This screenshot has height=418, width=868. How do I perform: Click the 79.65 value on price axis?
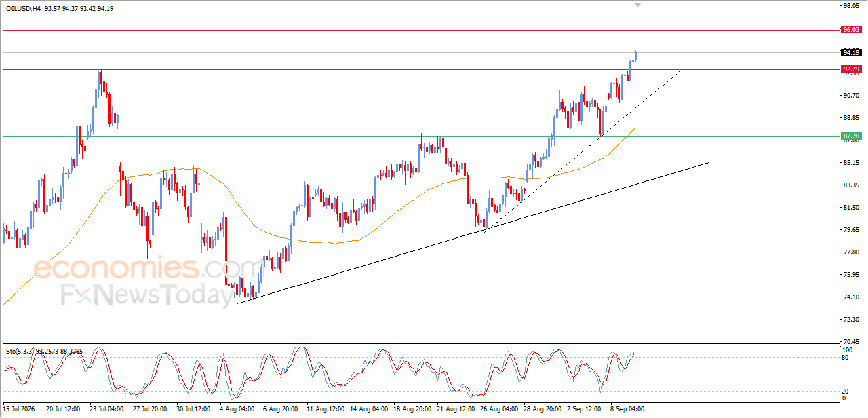[851, 230]
